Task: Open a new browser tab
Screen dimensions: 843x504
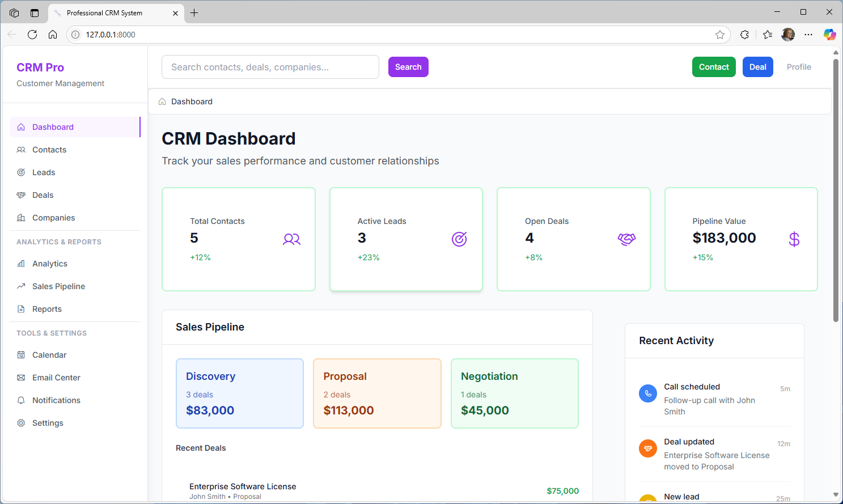Action: pyautogui.click(x=194, y=12)
